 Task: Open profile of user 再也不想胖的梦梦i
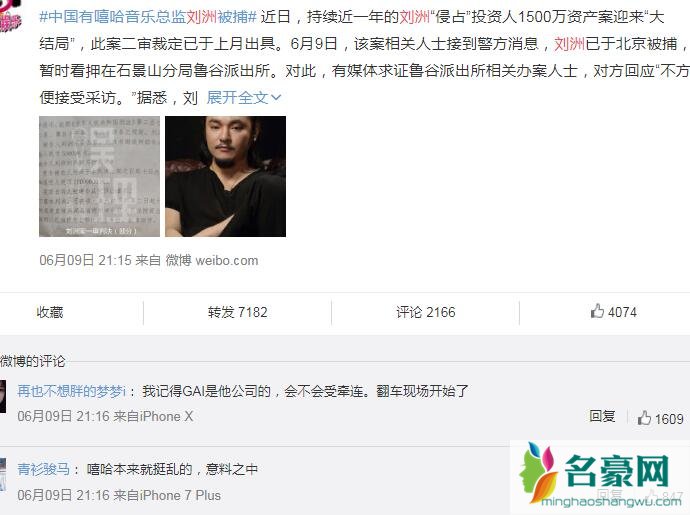72,390
